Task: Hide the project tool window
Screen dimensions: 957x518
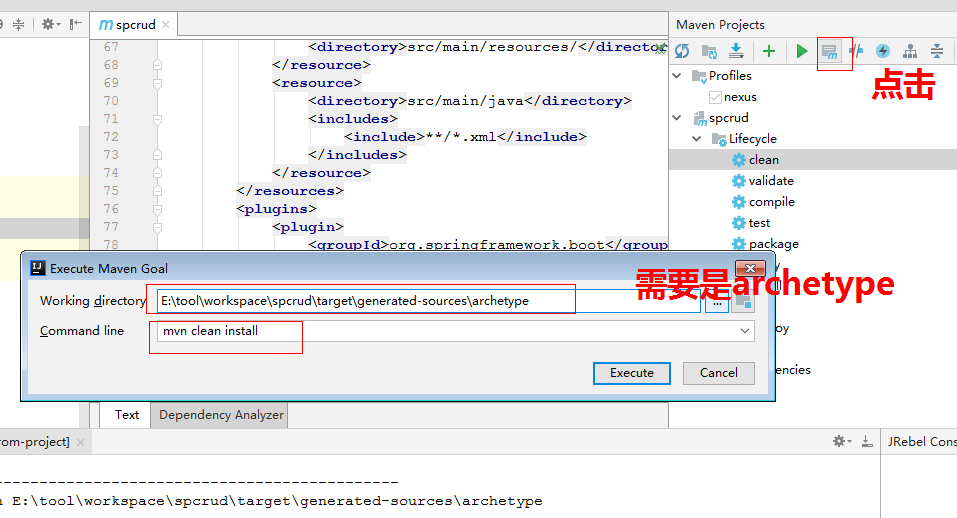Action: 75,24
